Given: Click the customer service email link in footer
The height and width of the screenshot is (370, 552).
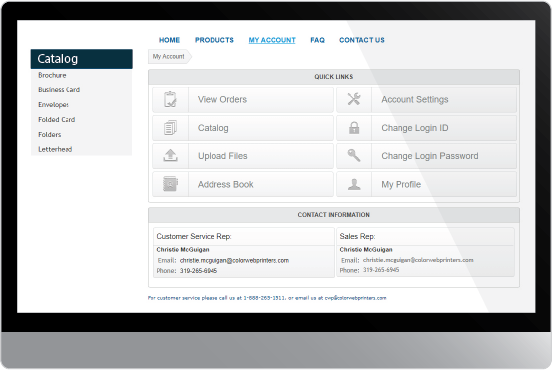Looking at the screenshot, I should pyautogui.click(x=355, y=298).
